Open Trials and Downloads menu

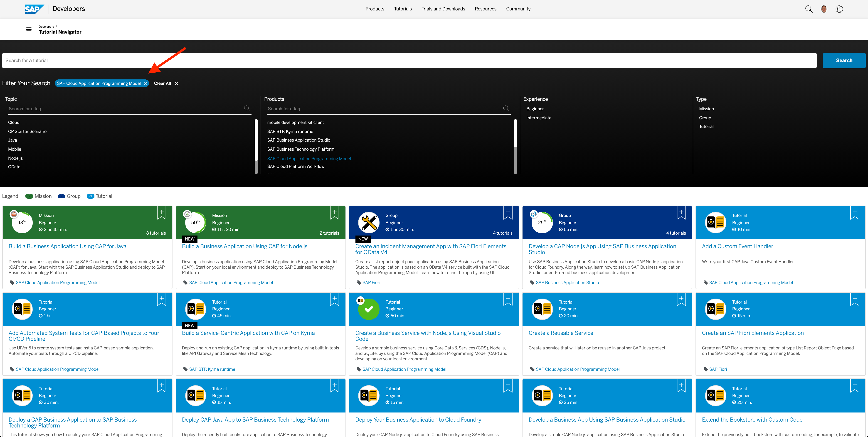pos(443,9)
